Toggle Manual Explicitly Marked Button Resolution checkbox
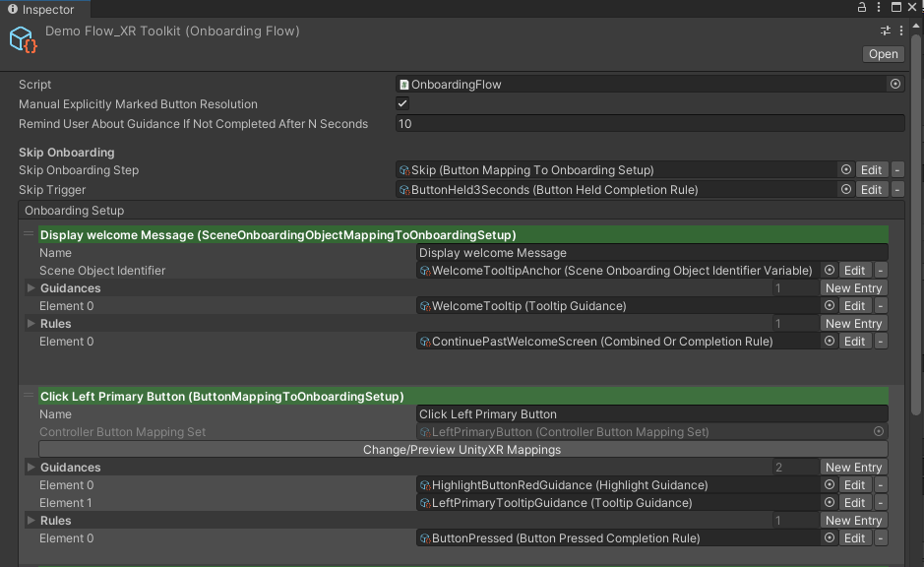 402,103
